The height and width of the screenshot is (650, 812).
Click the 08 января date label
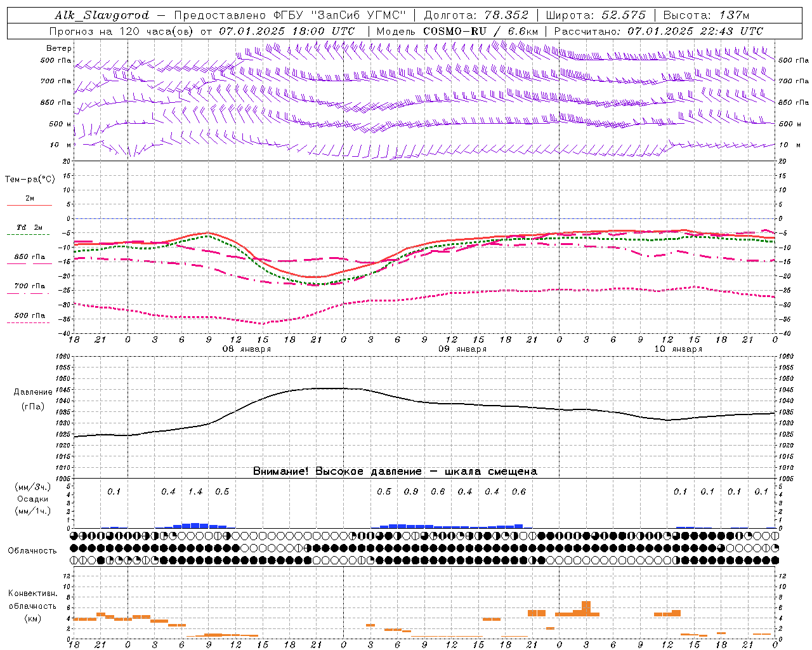tap(246, 349)
